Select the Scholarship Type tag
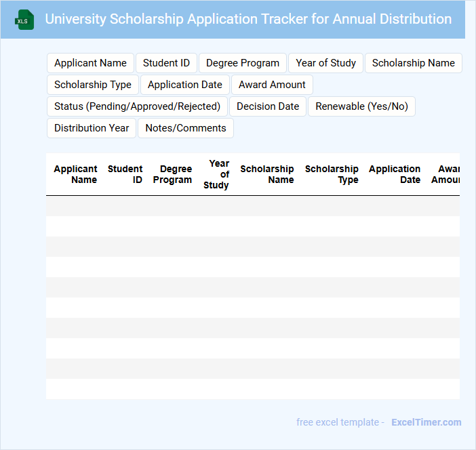This screenshot has width=476, height=450. pos(92,85)
